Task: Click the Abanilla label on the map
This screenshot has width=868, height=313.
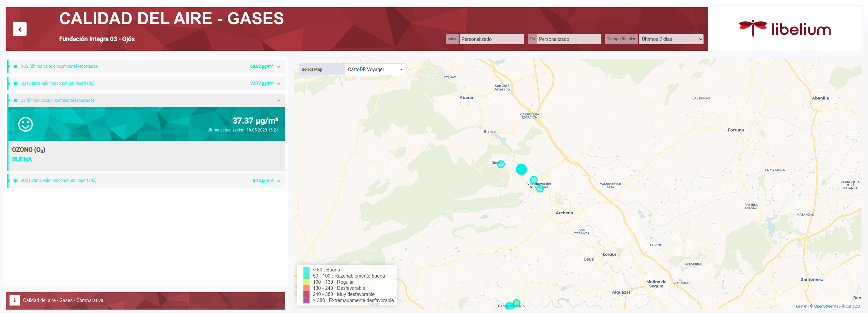Action: pos(820,98)
